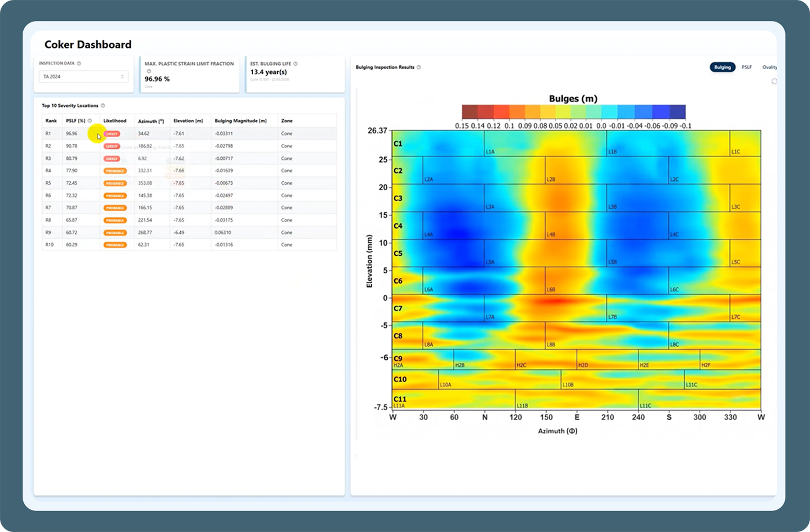
Task: Switch to the PSLF view tab
Action: pyautogui.click(x=746, y=68)
